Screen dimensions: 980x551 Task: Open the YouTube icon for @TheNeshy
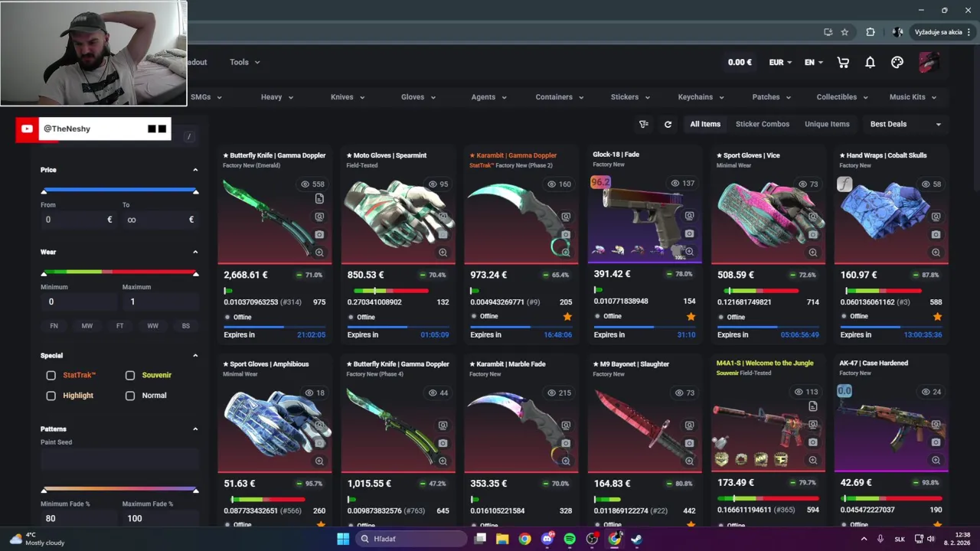[28, 129]
